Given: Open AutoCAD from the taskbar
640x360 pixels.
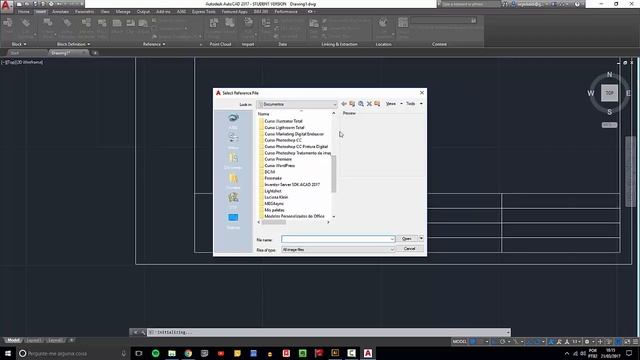Looking at the screenshot, I should pos(368,353).
